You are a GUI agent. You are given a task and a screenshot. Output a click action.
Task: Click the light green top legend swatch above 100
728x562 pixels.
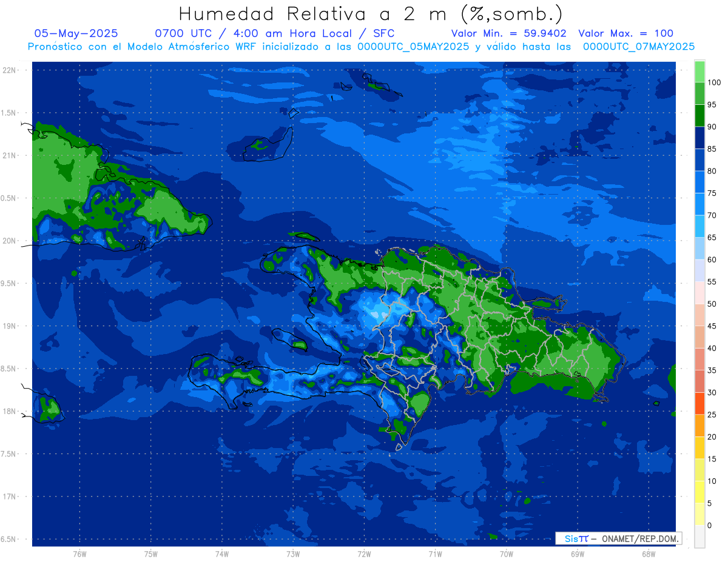699,72
